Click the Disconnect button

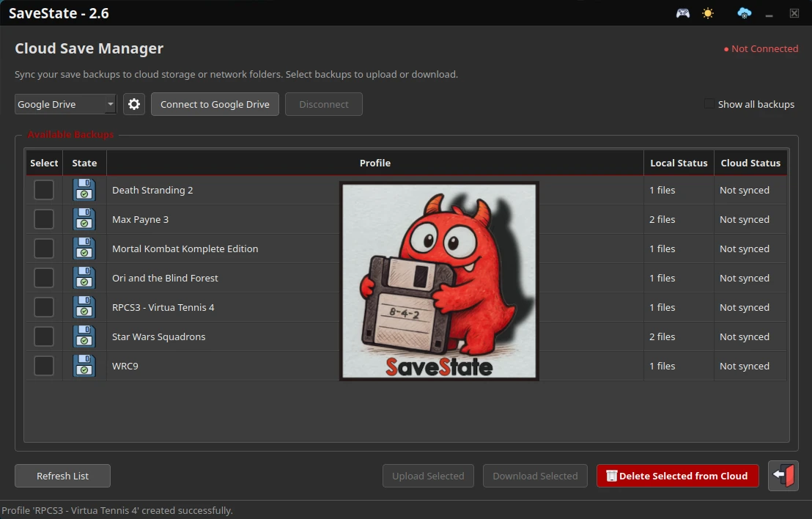click(324, 104)
